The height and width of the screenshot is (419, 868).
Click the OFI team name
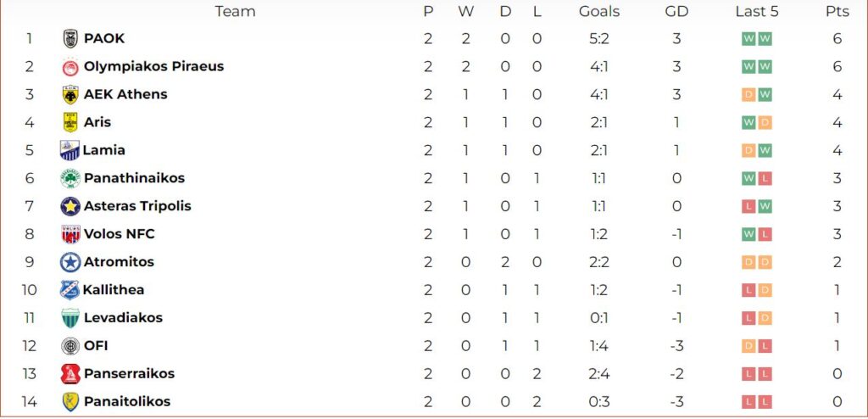[96, 346]
